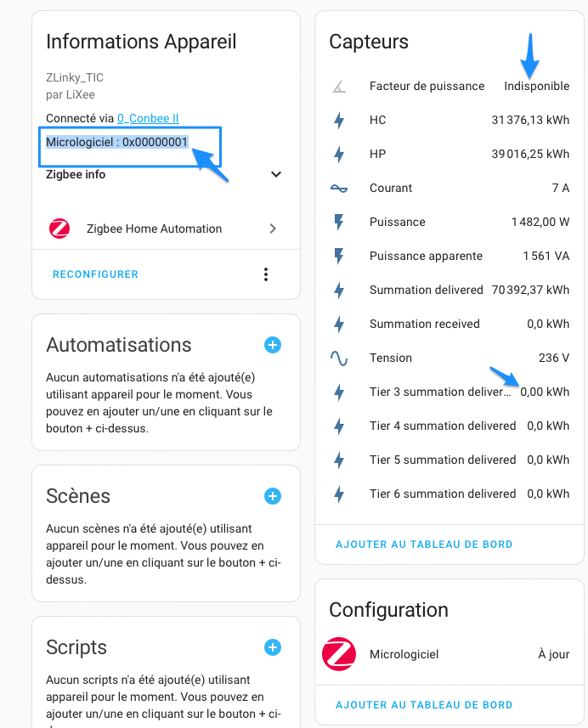Add a new script with plus icon
Image resolution: width=588 pixels, height=728 pixels.
coord(273,647)
